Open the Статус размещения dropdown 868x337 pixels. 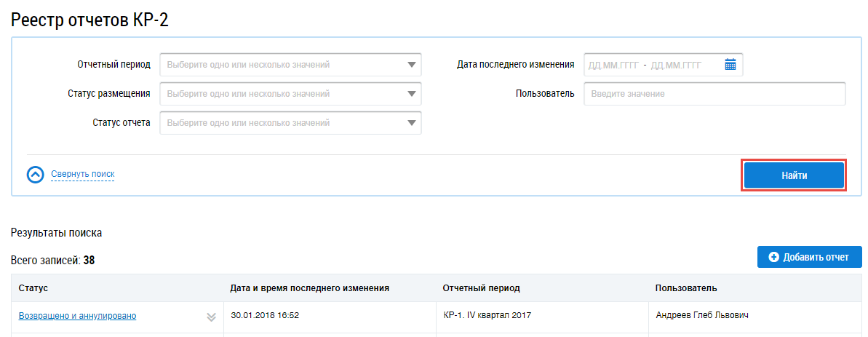290,94
